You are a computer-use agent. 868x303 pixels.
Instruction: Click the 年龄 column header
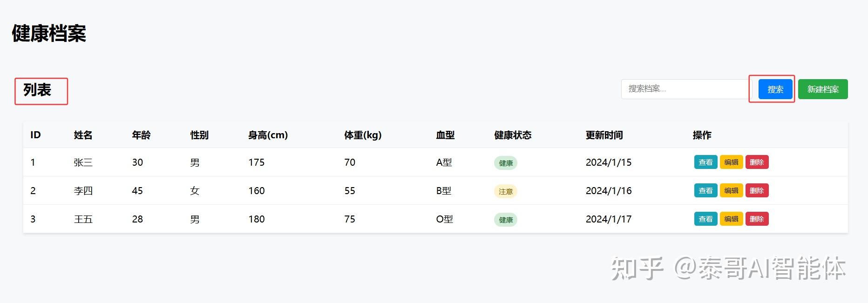[x=141, y=135]
